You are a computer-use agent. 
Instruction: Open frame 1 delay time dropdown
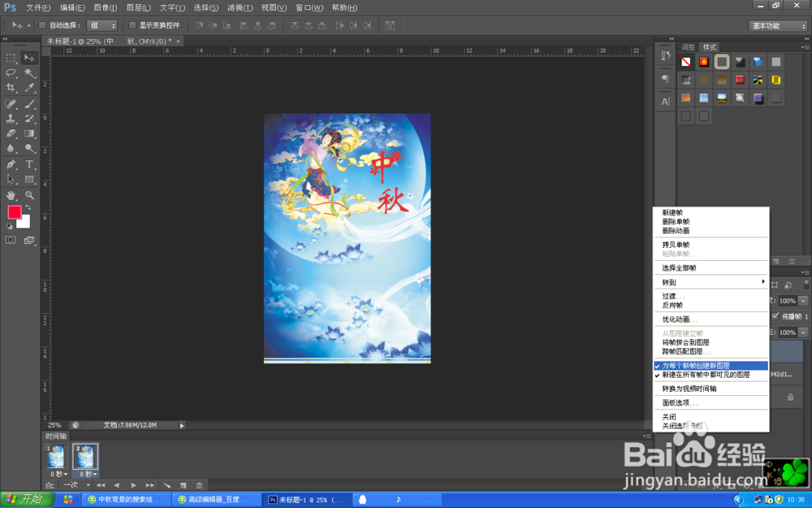tap(58, 474)
